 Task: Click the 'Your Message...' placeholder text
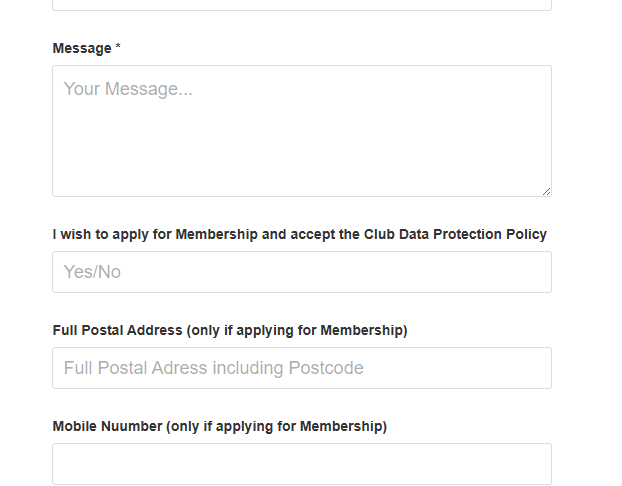128,89
